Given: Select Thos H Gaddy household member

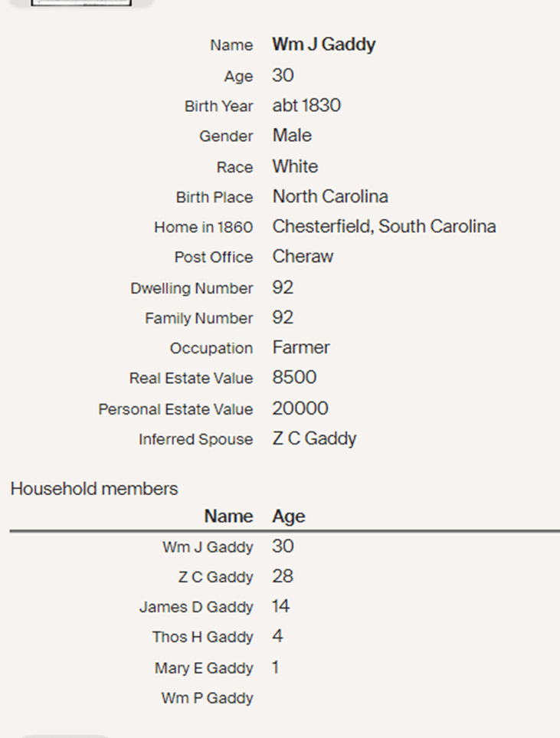Looking at the screenshot, I should tap(202, 637).
